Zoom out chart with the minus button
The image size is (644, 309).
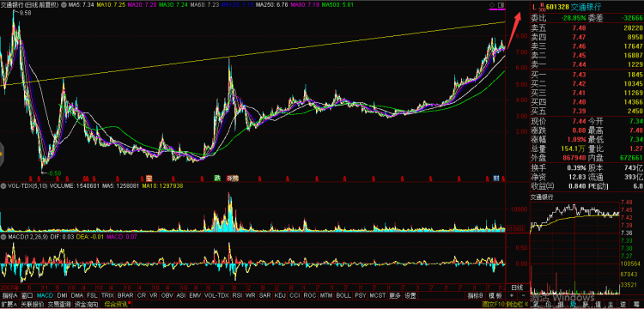pos(523,295)
